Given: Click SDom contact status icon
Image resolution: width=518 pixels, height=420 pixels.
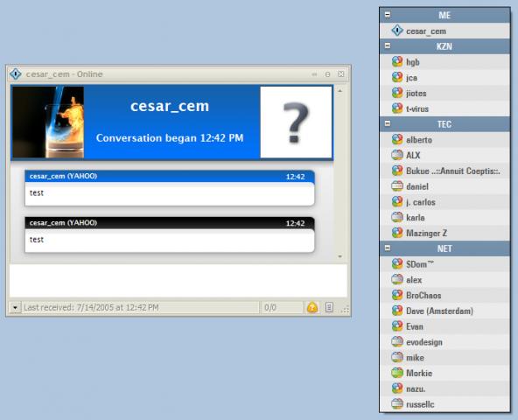Looking at the screenshot, I should (x=396, y=264).
